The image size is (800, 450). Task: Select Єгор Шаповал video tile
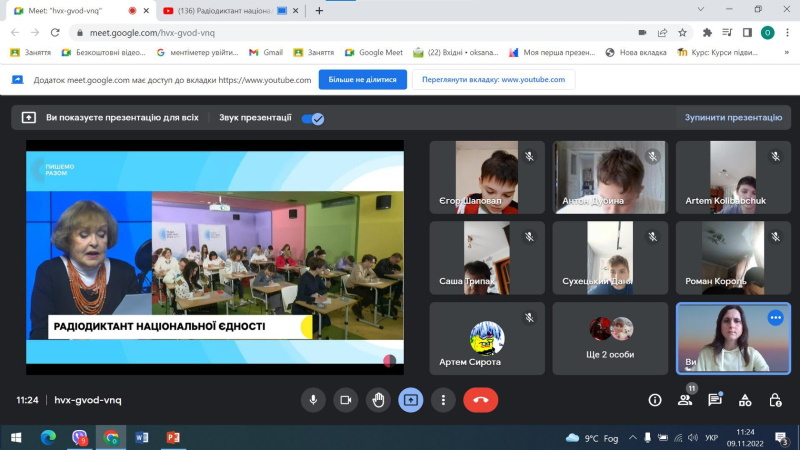tap(487, 177)
